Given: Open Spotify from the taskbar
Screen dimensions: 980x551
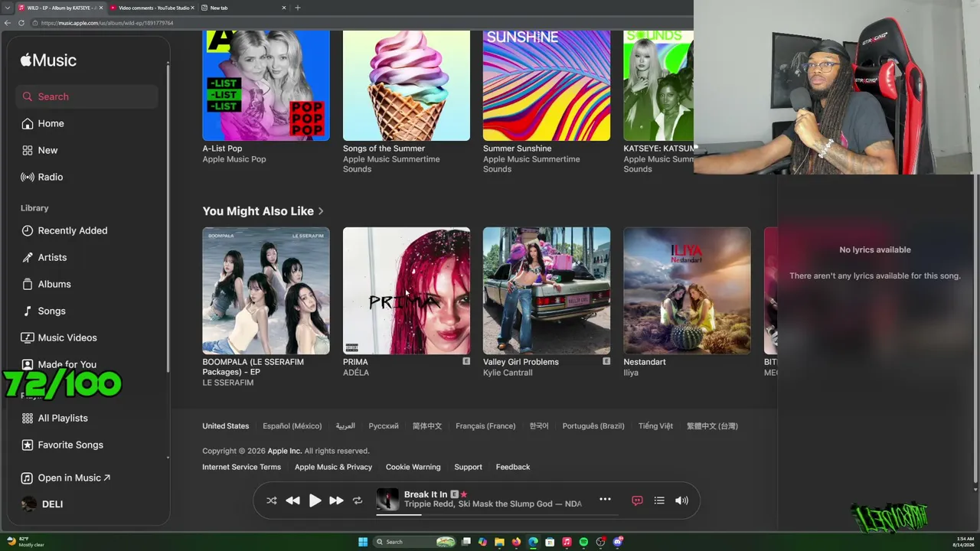Looking at the screenshot, I should pos(583,542).
